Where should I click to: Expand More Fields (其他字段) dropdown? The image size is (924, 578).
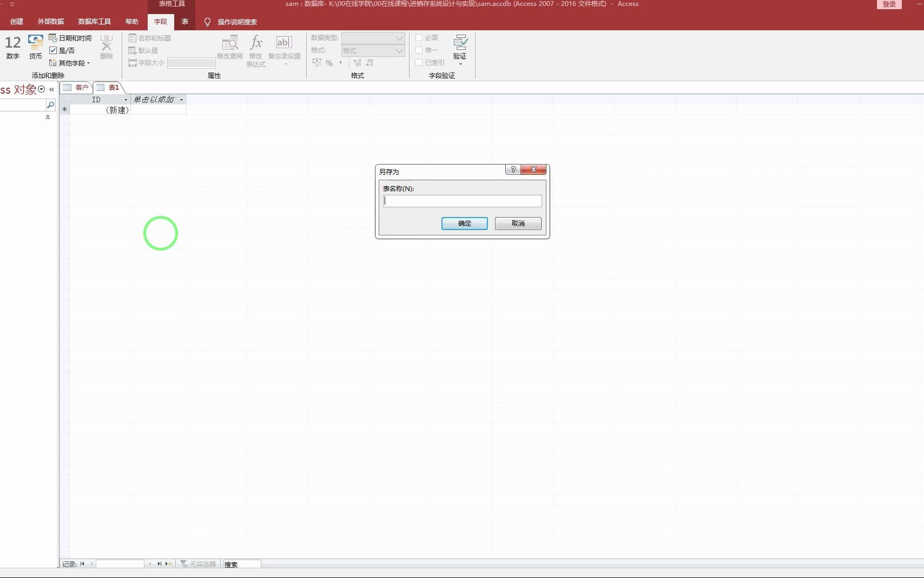pos(70,63)
